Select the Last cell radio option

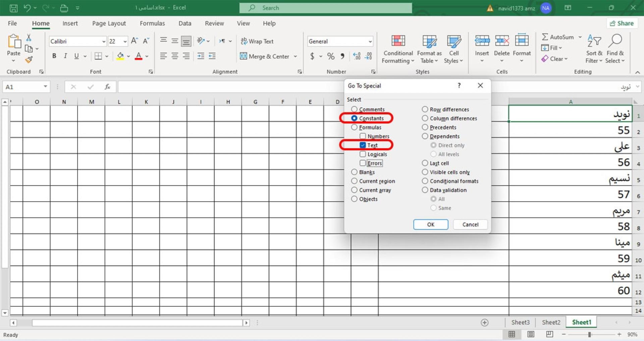click(425, 163)
